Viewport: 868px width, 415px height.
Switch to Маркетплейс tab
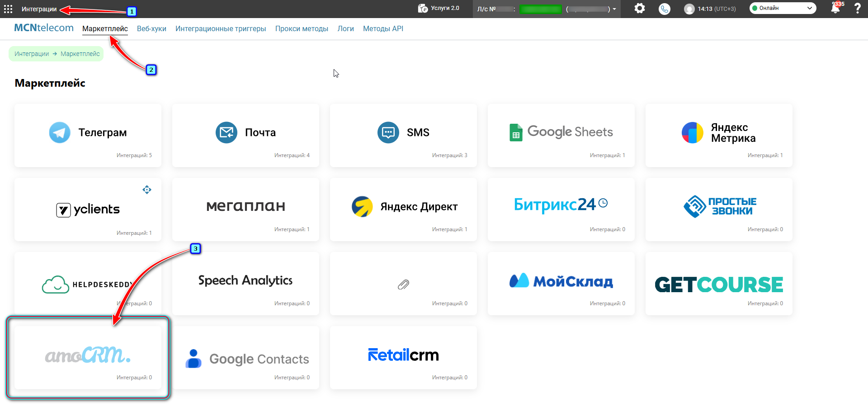coord(105,28)
